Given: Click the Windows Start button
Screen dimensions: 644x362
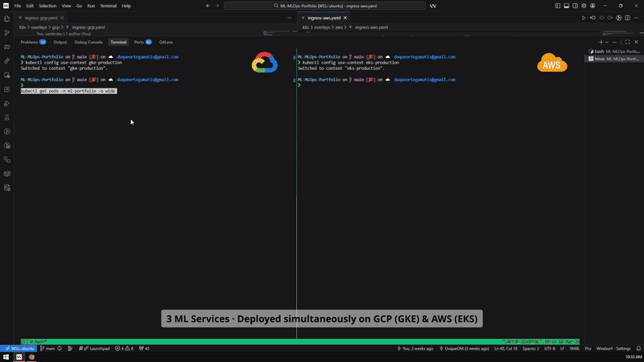Looking at the screenshot, I should point(6,357).
